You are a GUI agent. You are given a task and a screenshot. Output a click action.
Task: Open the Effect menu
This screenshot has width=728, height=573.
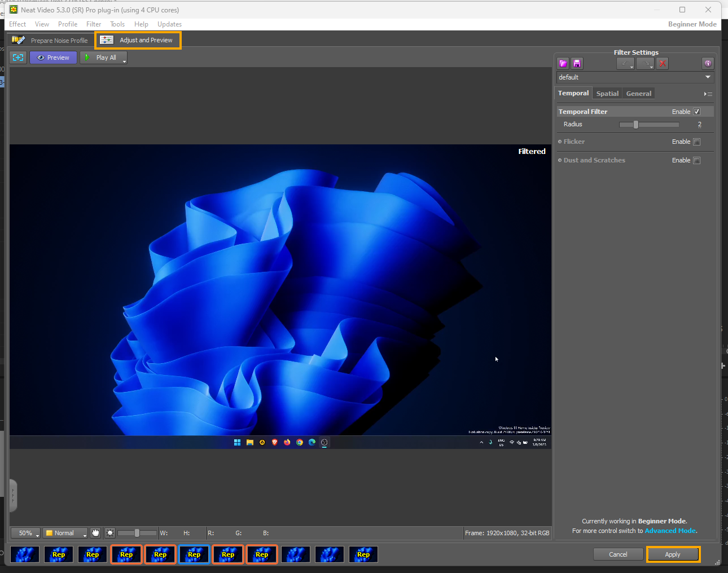[x=17, y=24]
